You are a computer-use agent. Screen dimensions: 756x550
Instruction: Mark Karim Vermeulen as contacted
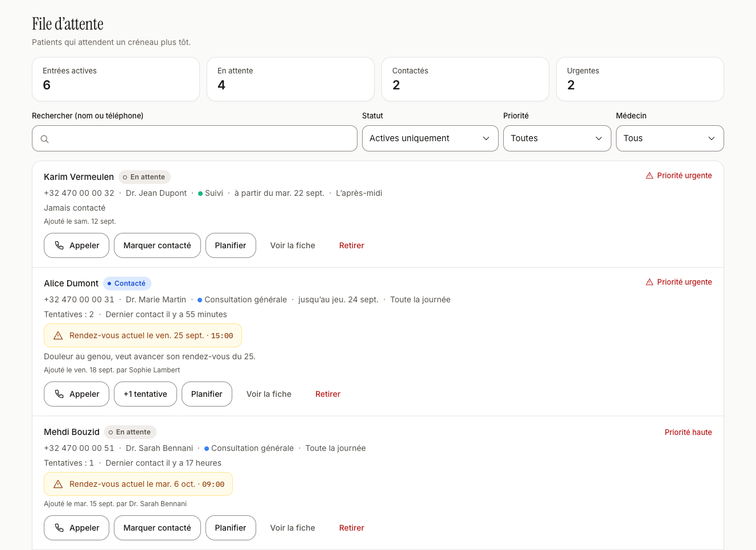(x=157, y=245)
